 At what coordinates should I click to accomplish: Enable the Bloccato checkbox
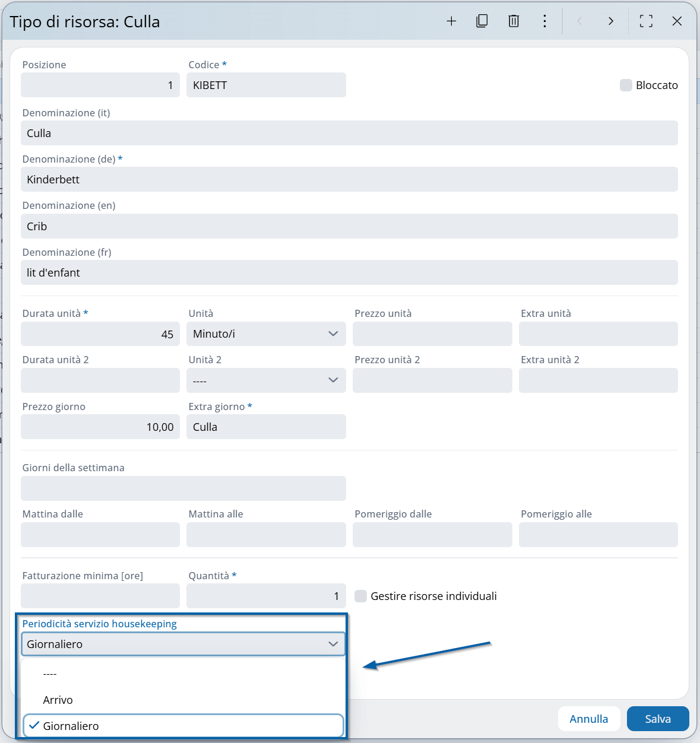[626, 85]
